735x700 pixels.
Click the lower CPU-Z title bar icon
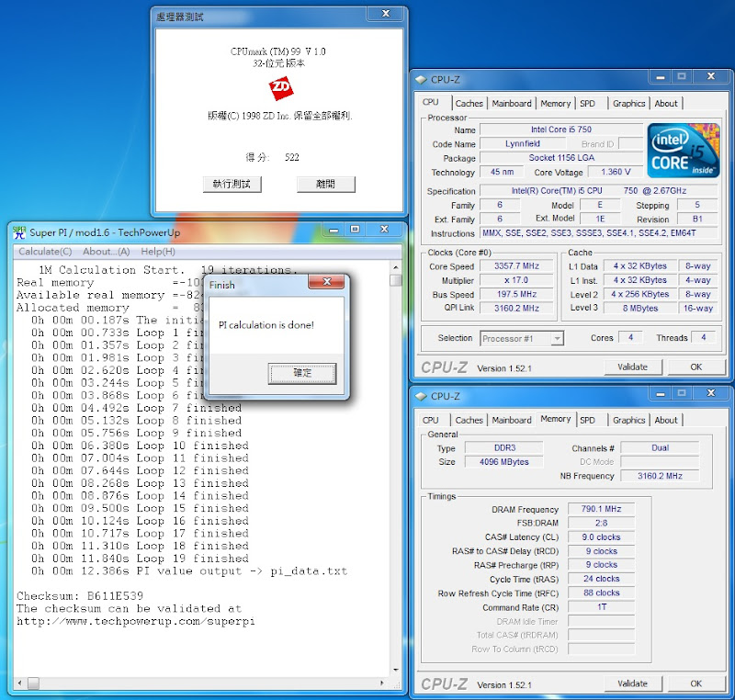tap(421, 396)
